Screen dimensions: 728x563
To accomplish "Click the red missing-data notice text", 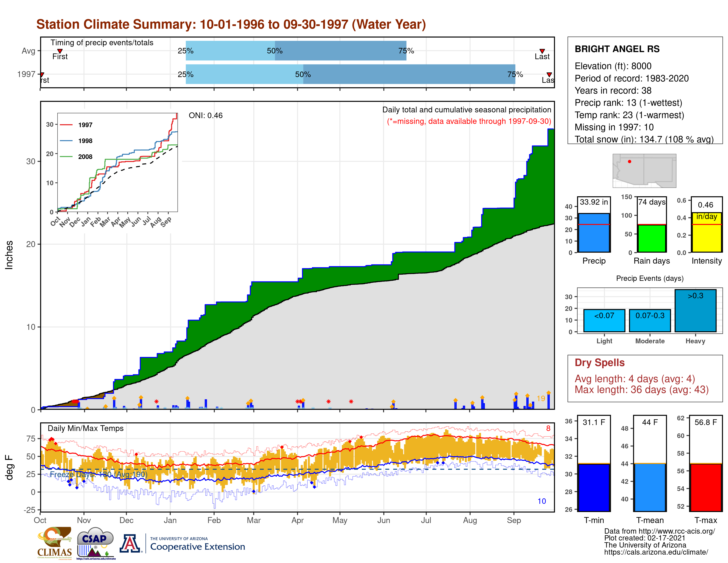I will tap(469, 121).
